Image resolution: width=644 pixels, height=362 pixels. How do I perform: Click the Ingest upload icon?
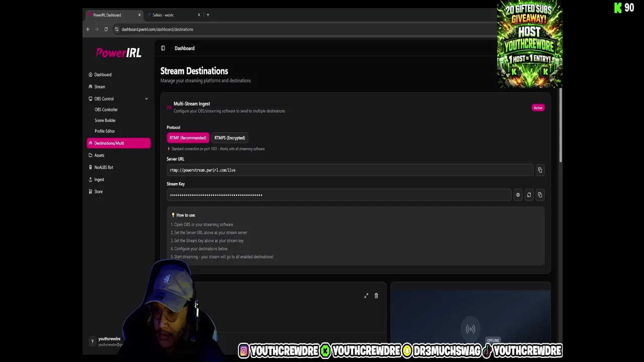[91, 179]
